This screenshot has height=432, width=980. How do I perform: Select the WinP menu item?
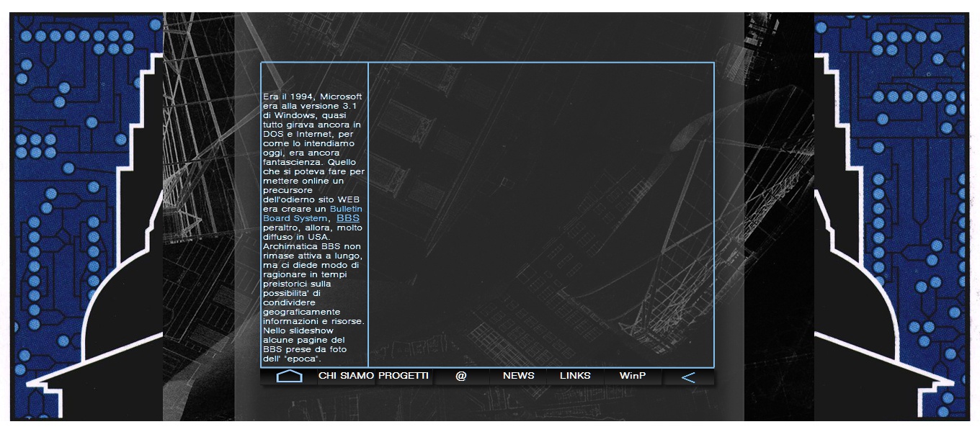tap(633, 376)
